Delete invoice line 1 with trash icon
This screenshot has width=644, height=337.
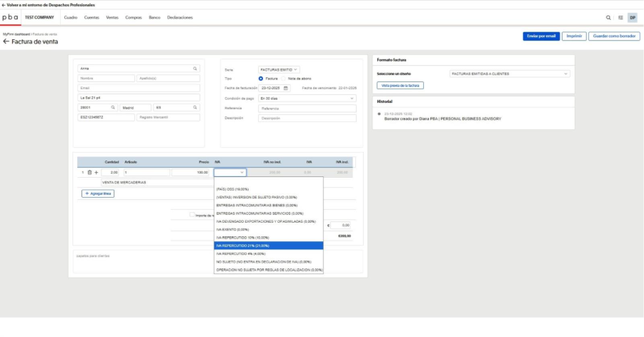89,172
